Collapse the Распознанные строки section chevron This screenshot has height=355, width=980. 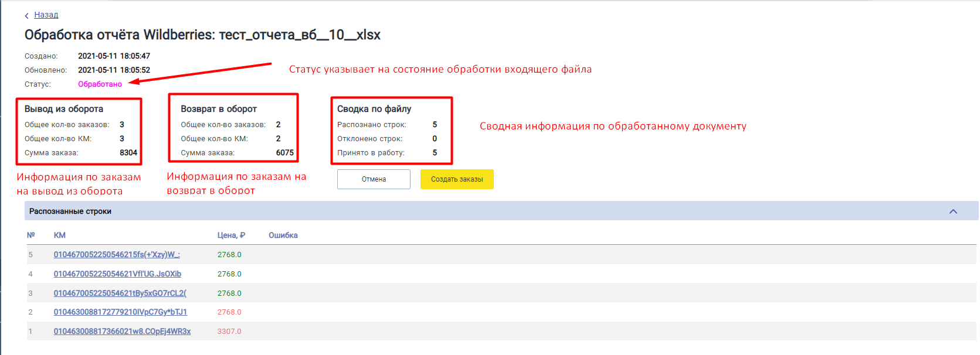tap(953, 211)
